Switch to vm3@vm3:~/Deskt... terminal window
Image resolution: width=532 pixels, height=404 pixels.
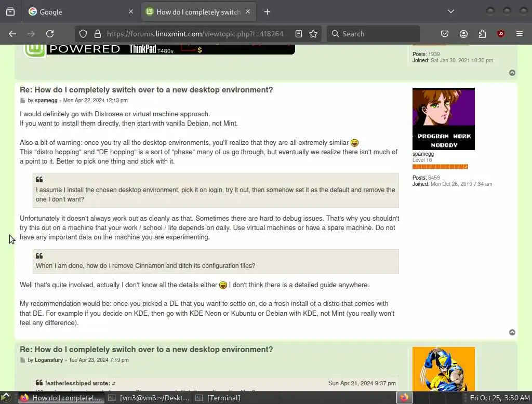point(149,398)
